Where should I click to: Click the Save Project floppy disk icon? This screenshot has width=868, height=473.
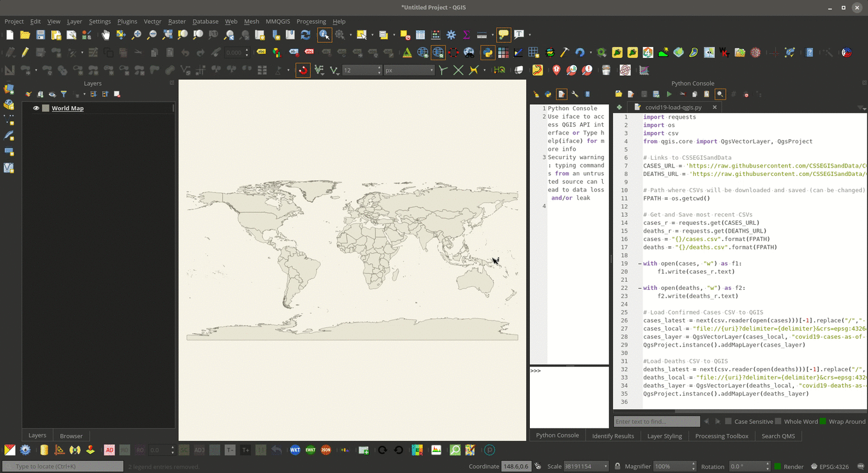pos(40,35)
